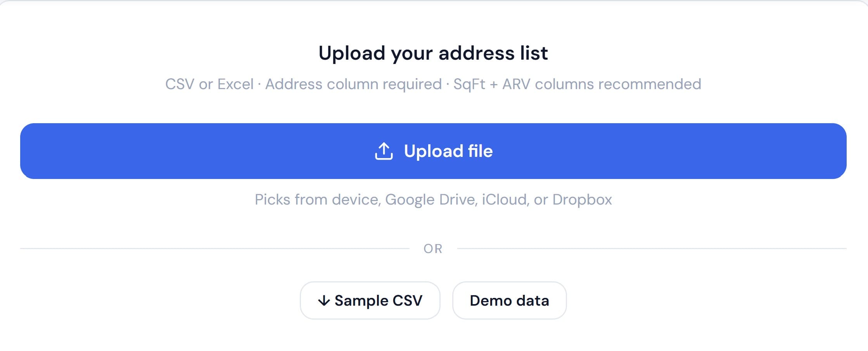Screen dimensions: 868x351
Task: Click the "Upload file" text label
Action: (x=448, y=151)
